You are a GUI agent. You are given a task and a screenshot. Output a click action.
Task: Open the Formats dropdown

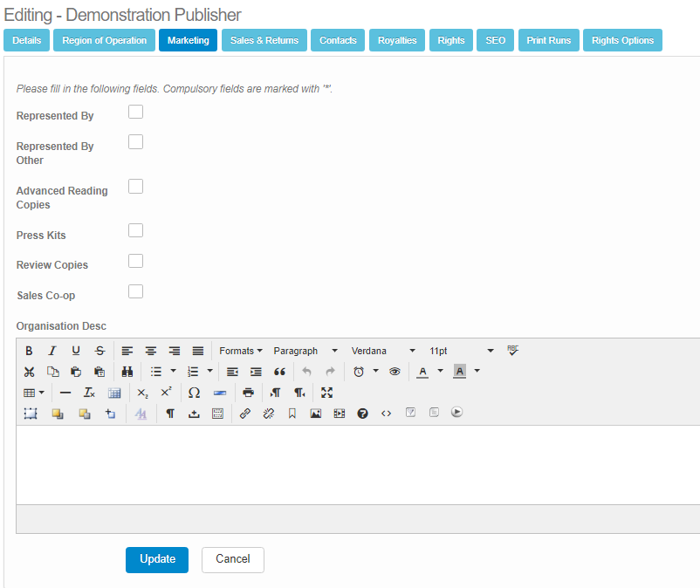pos(240,351)
